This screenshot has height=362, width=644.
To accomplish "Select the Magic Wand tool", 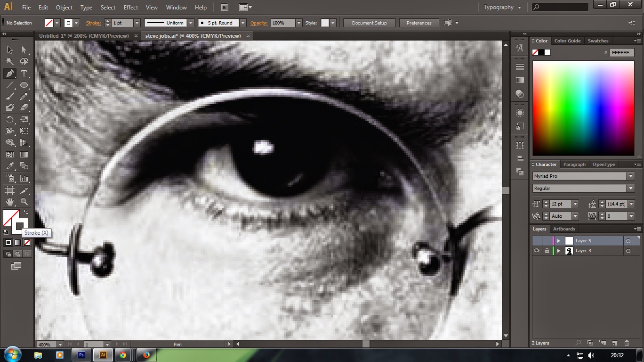I will tap(10, 61).
